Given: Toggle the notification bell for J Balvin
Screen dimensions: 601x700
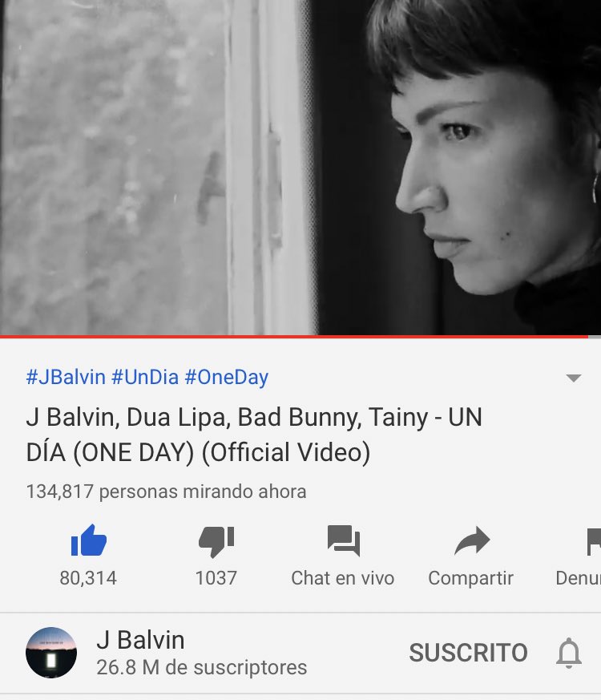Looking at the screenshot, I should [x=569, y=653].
